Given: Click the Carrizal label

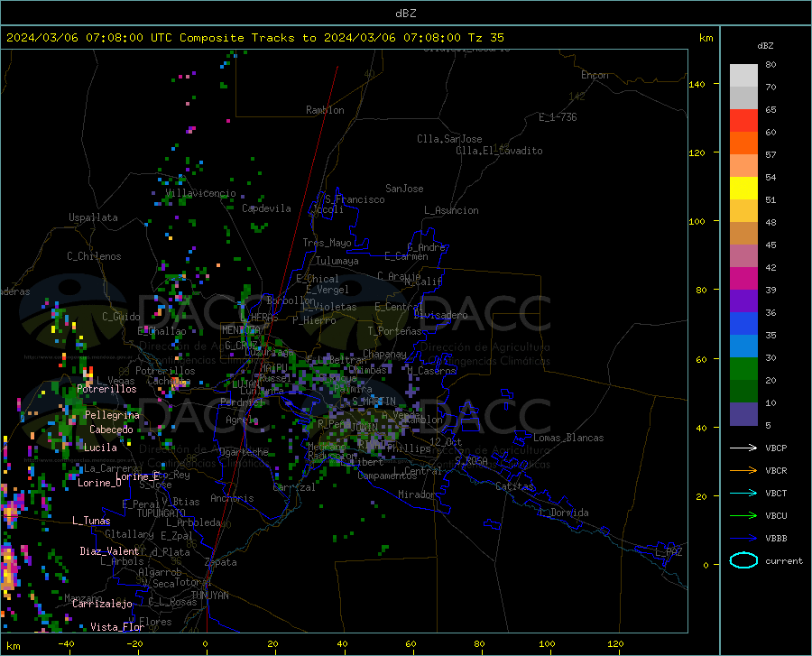Looking at the screenshot, I should tap(293, 487).
